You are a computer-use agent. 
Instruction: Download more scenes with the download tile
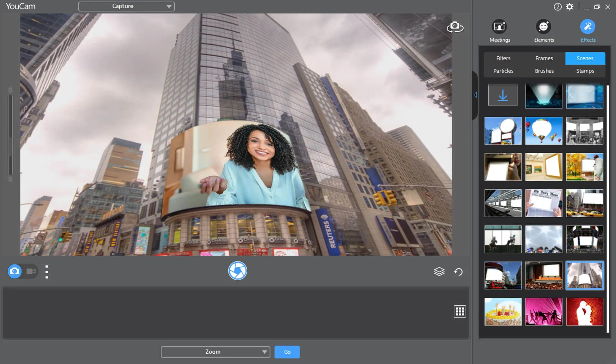pyautogui.click(x=503, y=95)
